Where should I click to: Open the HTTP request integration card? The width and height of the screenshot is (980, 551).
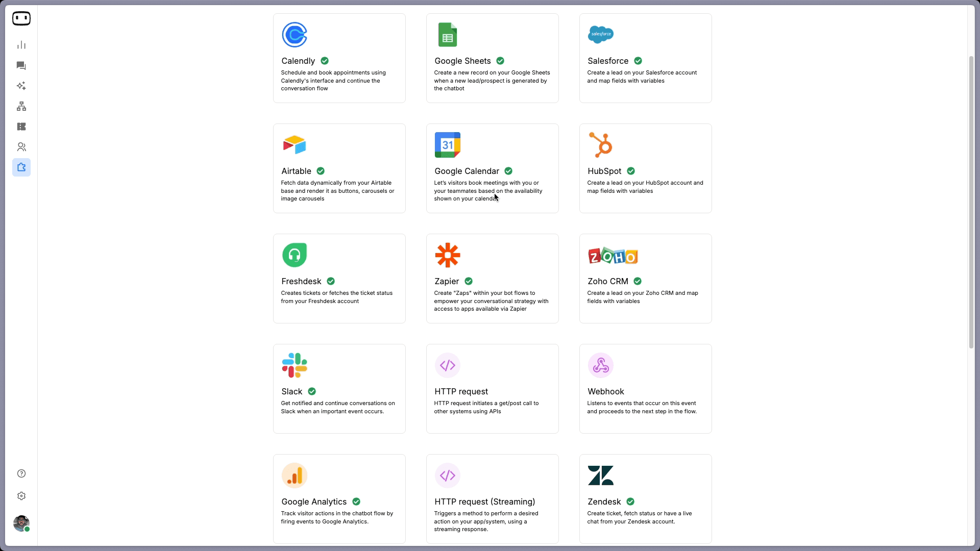tap(492, 389)
